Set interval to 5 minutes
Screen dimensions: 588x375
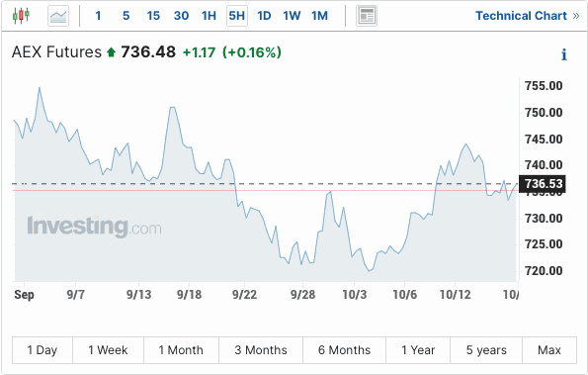pyautogui.click(x=126, y=16)
